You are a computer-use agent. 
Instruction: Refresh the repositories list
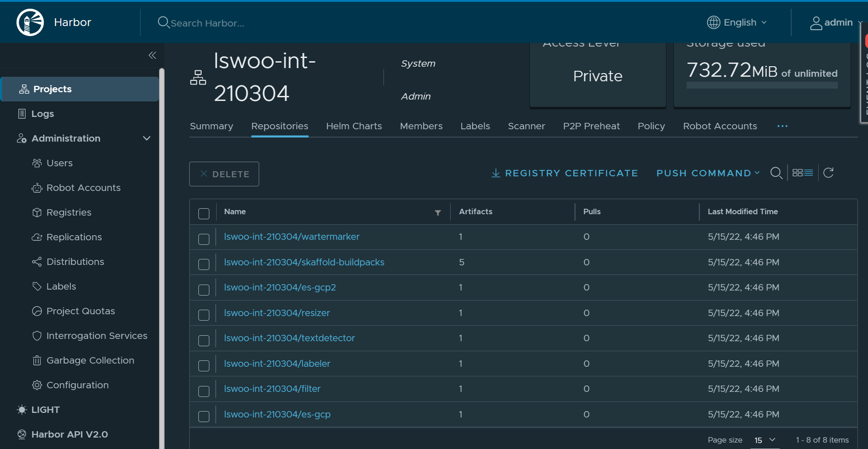[829, 173]
